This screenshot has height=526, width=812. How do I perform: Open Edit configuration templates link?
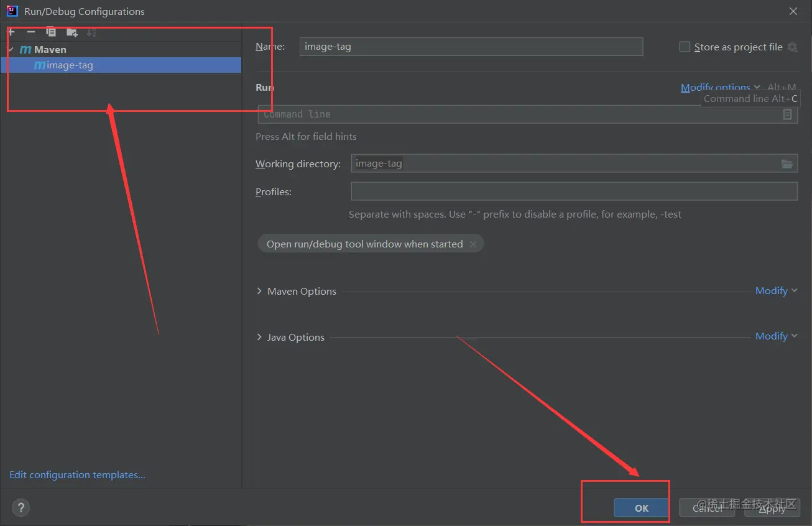(x=77, y=475)
